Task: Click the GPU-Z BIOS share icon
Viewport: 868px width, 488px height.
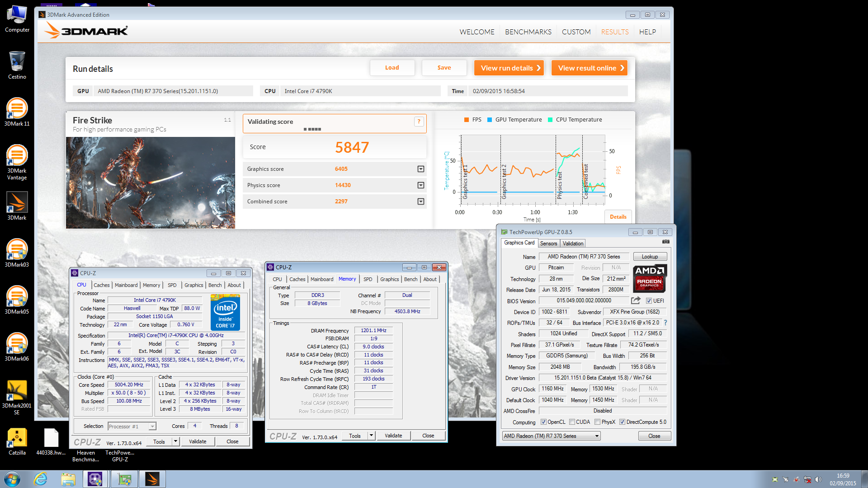Action: (x=636, y=300)
